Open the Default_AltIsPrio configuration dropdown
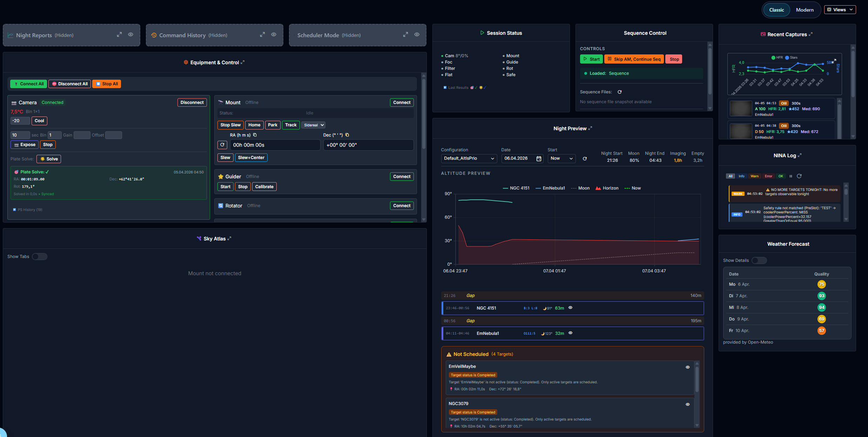 [469, 159]
